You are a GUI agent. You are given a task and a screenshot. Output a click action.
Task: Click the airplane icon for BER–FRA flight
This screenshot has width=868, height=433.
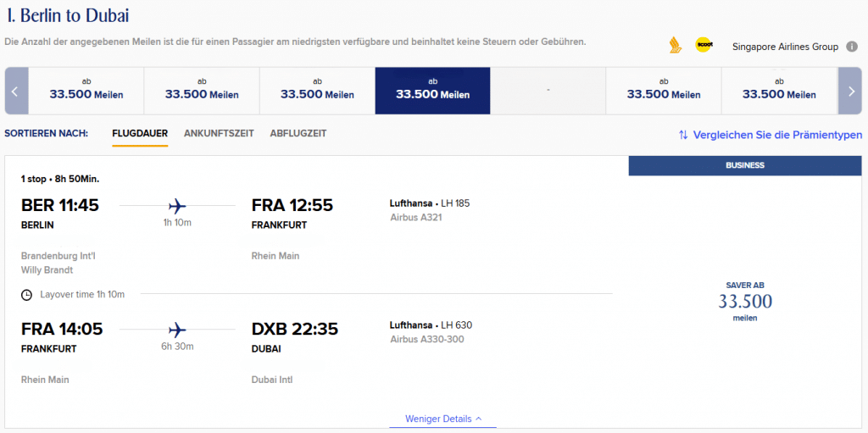(177, 206)
